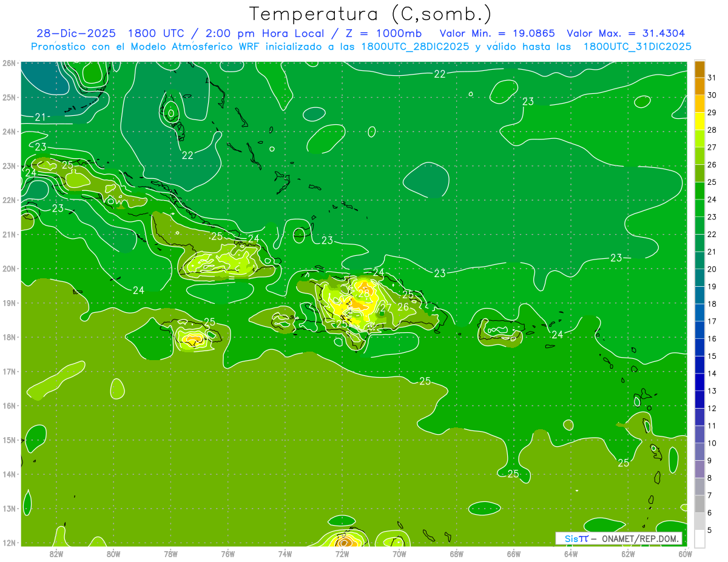Image resolution: width=728 pixels, height=562 pixels.
Task: Click the white bottom swatch below legend 5
Action: (700, 538)
